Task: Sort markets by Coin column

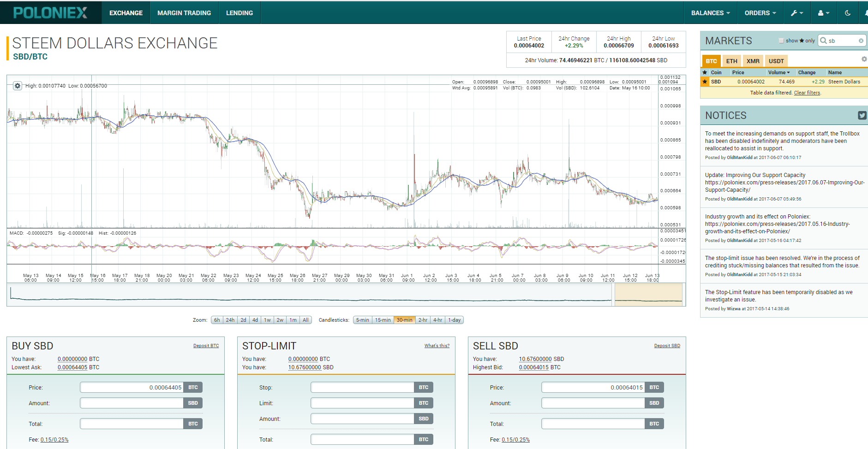Action: pyautogui.click(x=716, y=72)
